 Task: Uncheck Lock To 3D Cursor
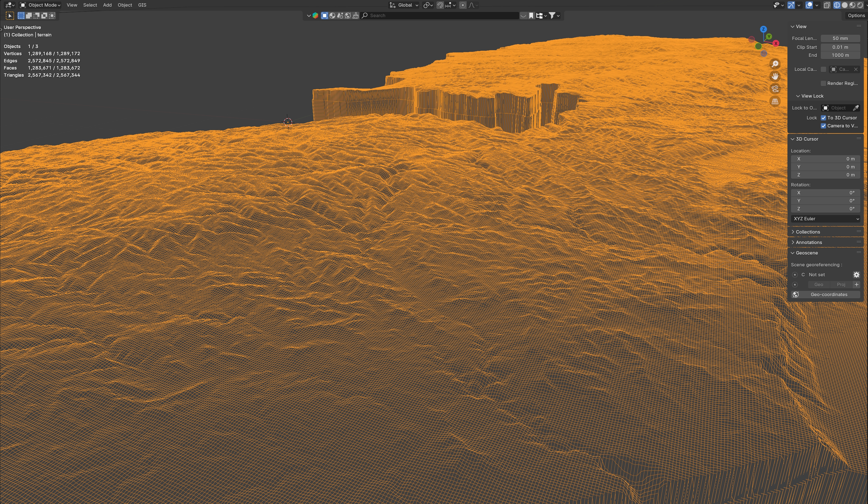point(824,118)
